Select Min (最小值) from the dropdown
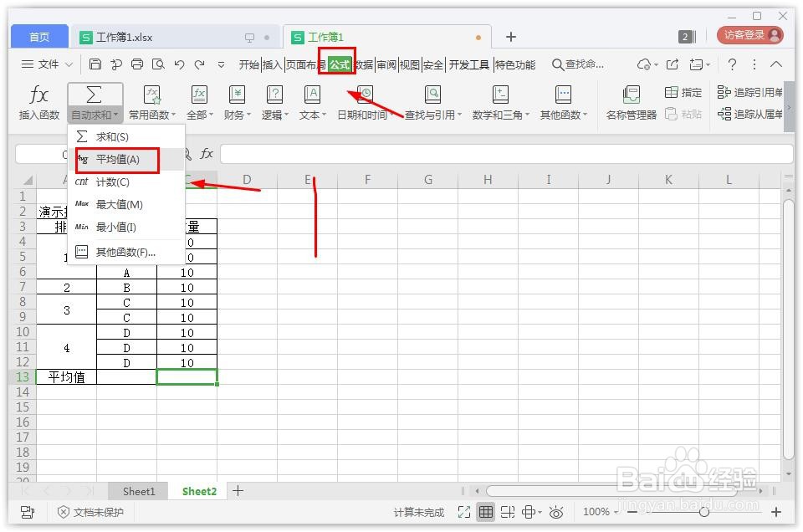This screenshot has height=532, width=803. click(126, 227)
